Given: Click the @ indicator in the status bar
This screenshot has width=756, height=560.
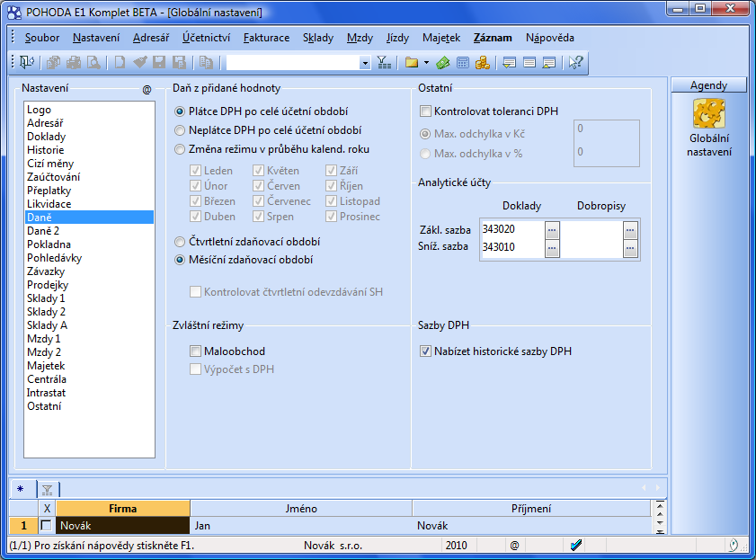Looking at the screenshot, I should tap(515, 546).
